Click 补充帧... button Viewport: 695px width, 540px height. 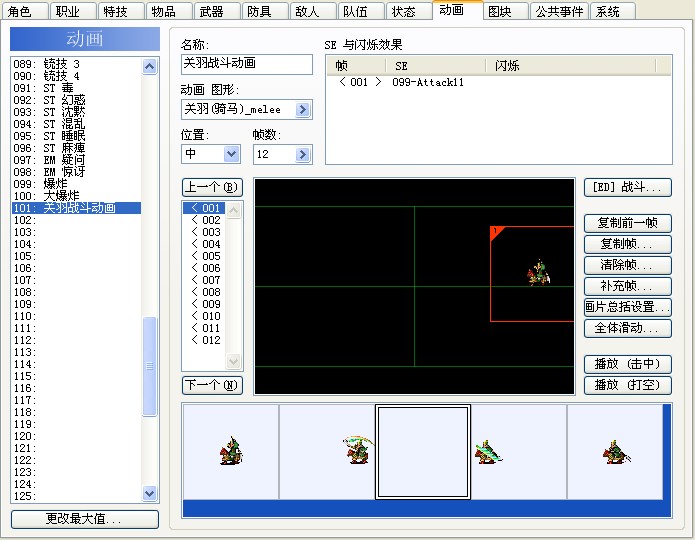pos(628,286)
